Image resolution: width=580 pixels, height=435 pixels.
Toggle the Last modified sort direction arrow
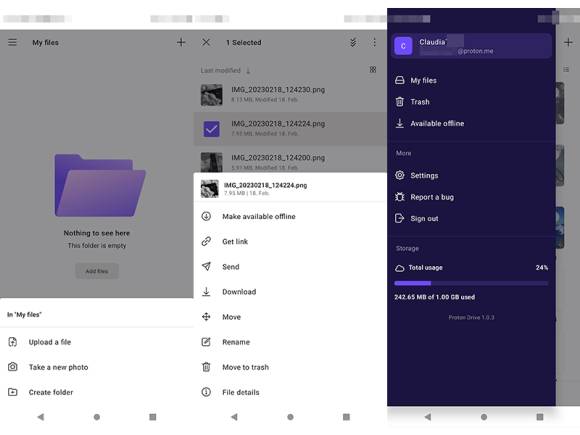click(248, 70)
